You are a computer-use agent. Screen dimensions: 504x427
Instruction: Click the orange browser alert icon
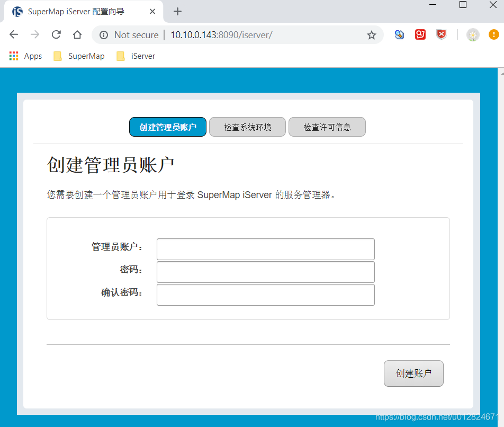pos(494,34)
